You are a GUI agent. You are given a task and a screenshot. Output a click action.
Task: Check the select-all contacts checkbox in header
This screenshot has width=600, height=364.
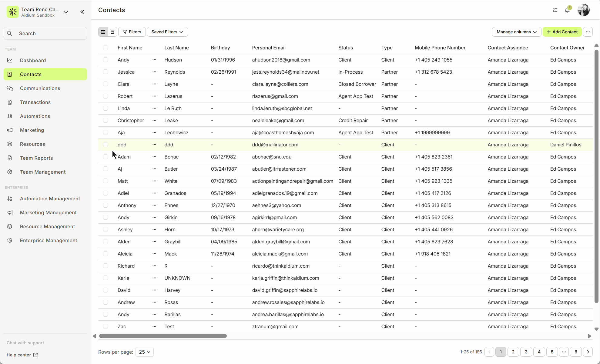[106, 48]
